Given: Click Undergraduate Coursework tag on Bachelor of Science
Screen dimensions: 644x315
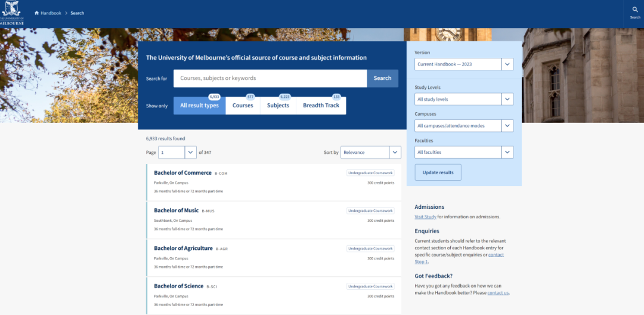Looking at the screenshot, I should coord(370,286).
